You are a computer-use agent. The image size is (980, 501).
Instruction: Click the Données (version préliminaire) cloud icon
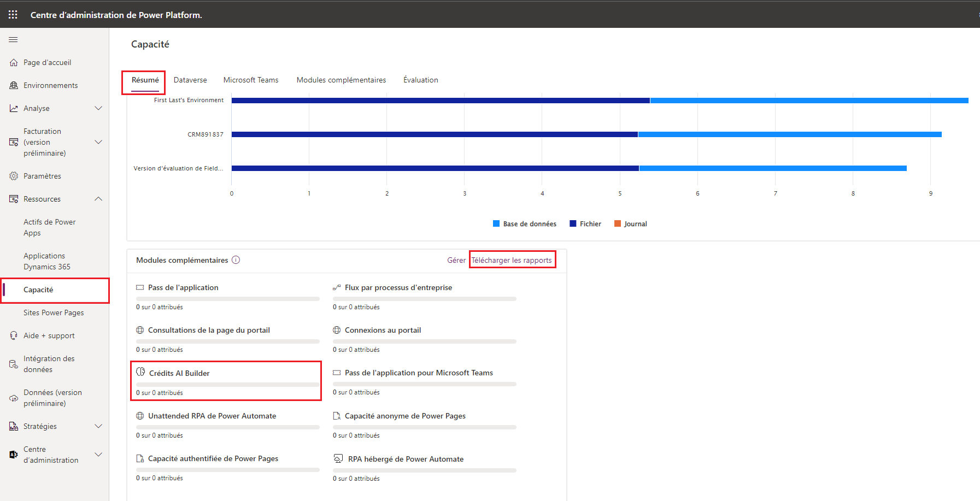14,398
